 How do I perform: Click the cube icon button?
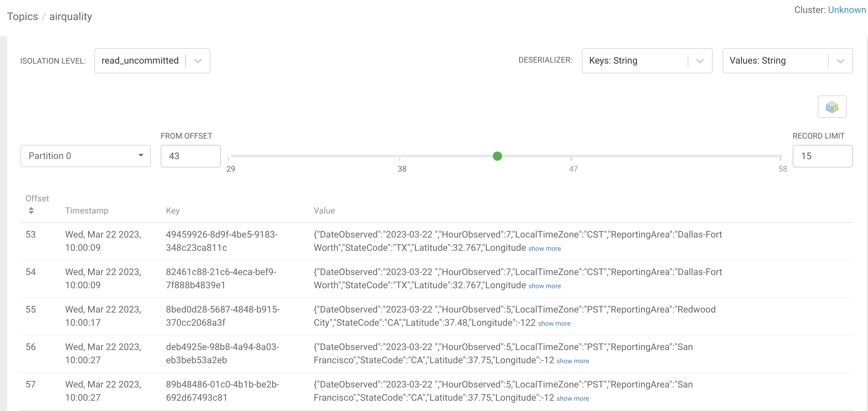(832, 107)
